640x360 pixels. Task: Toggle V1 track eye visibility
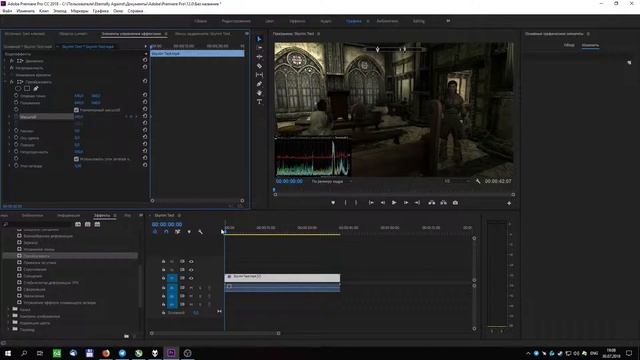point(191,278)
